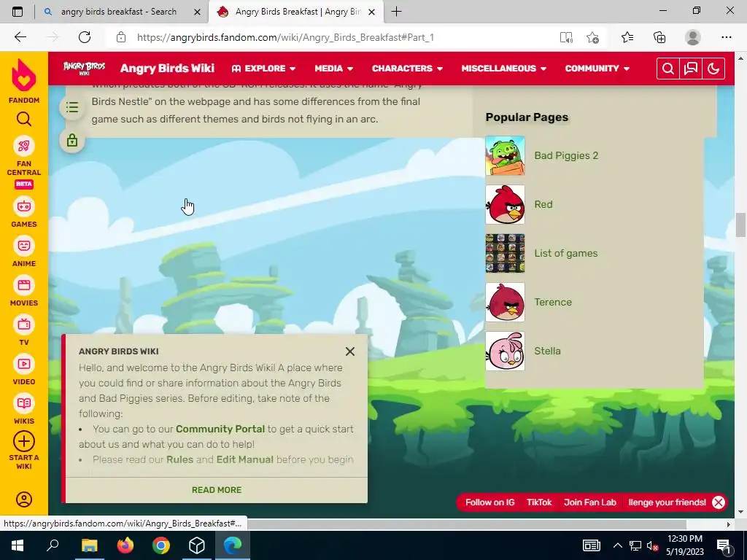Click the page lock icon

point(72,141)
